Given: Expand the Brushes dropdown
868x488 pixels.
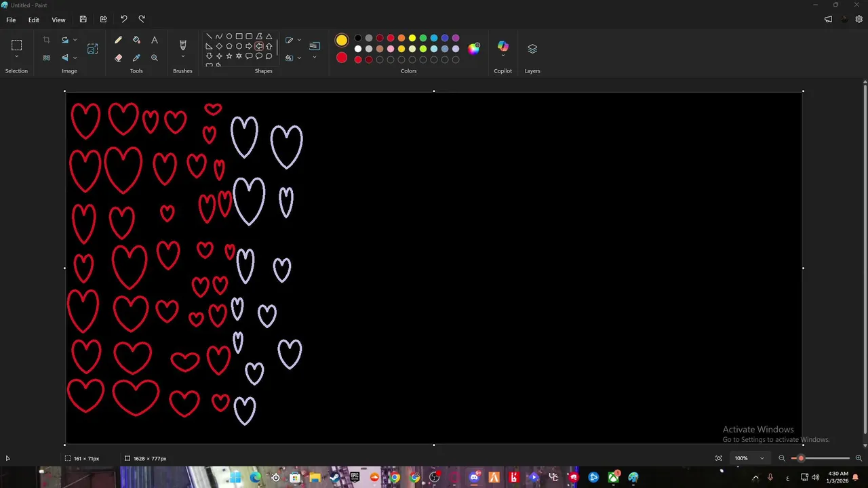Looking at the screenshot, I should click(182, 58).
